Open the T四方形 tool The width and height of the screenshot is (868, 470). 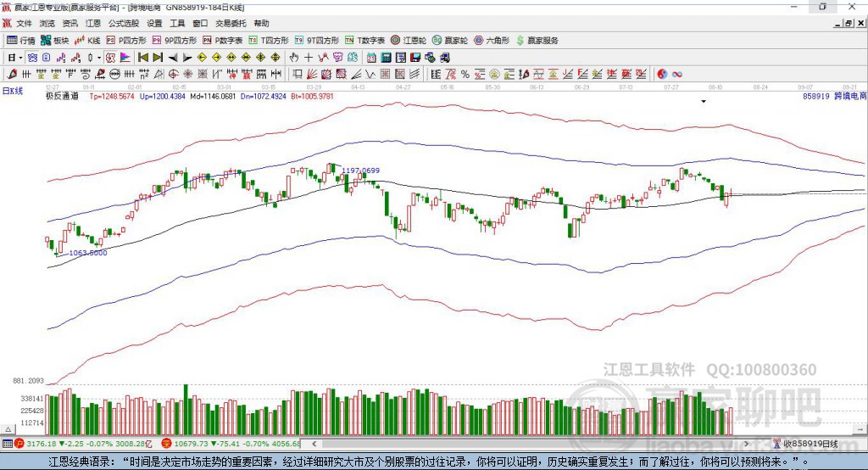pyautogui.click(x=269, y=41)
